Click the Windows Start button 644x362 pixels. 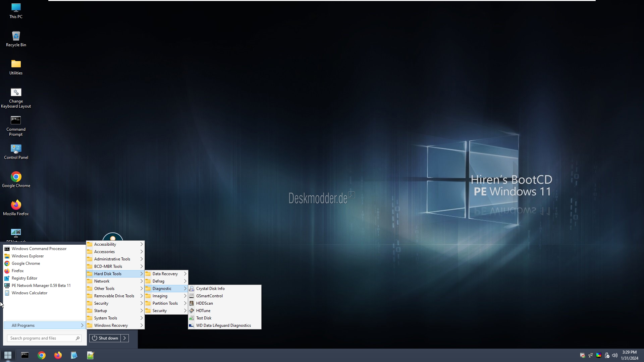click(x=8, y=355)
